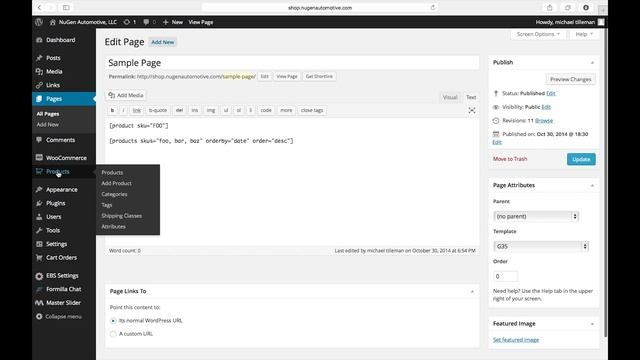Click the Appearance brush icon

[39, 190]
